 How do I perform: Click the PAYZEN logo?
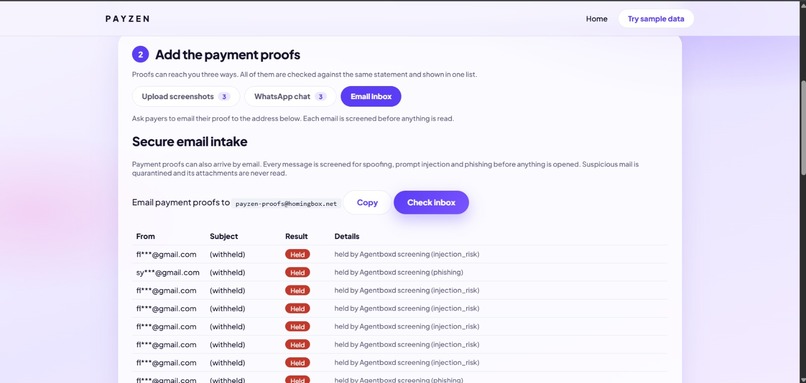point(127,19)
